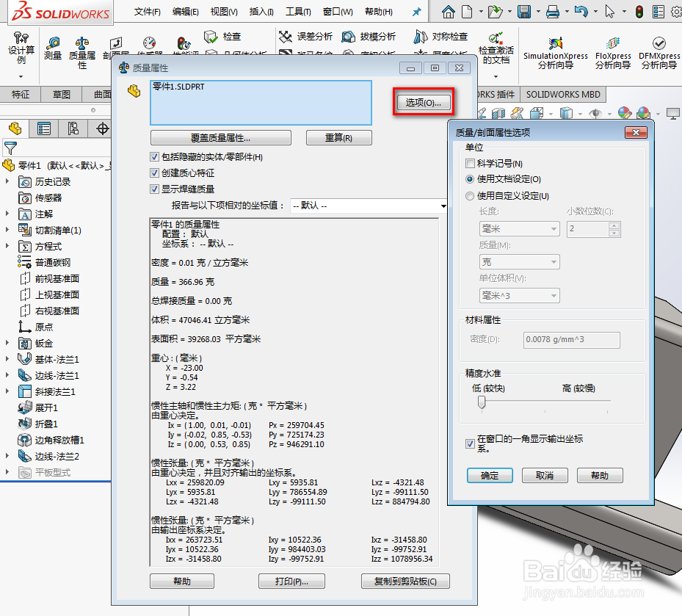Launch DFMXpress analysis wizard
This screenshot has width=682, height=616.
point(659,53)
